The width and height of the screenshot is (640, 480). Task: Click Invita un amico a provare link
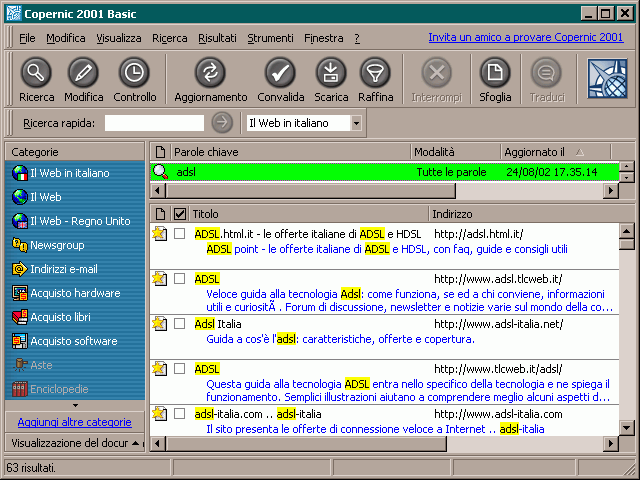(526, 37)
